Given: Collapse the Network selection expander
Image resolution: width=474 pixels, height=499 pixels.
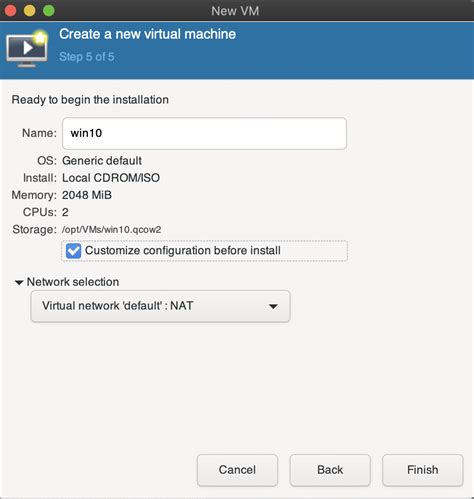Looking at the screenshot, I should click(x=19, y=282).
